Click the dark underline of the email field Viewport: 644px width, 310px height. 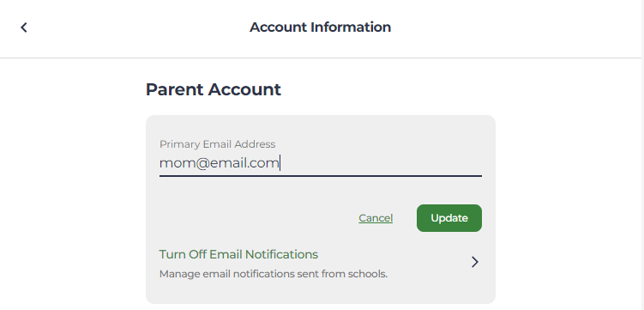click(321, 175)
